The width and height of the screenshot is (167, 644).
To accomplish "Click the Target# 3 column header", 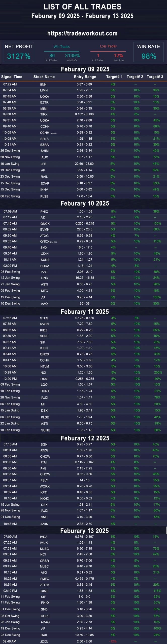I will (x=155, y=77).
